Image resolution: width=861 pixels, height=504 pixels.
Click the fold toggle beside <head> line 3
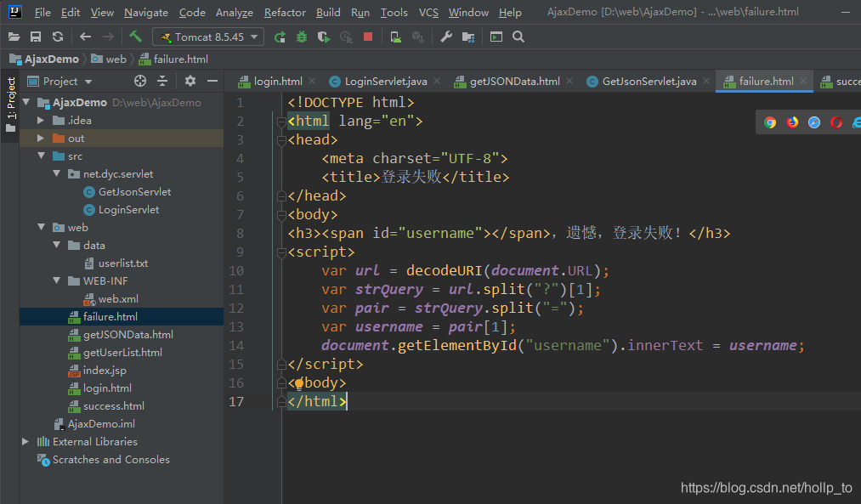pyautogui.click(x=281, y=140)
